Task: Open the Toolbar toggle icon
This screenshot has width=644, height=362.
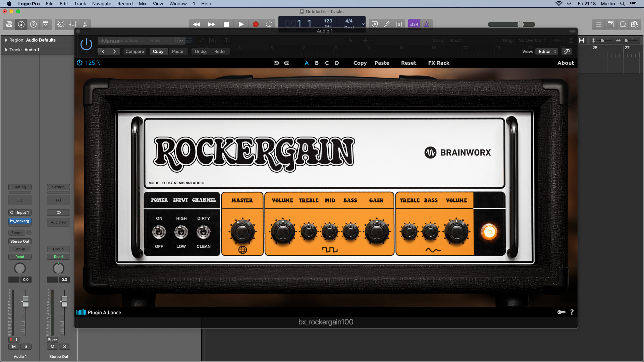Action: coord(45,24)
